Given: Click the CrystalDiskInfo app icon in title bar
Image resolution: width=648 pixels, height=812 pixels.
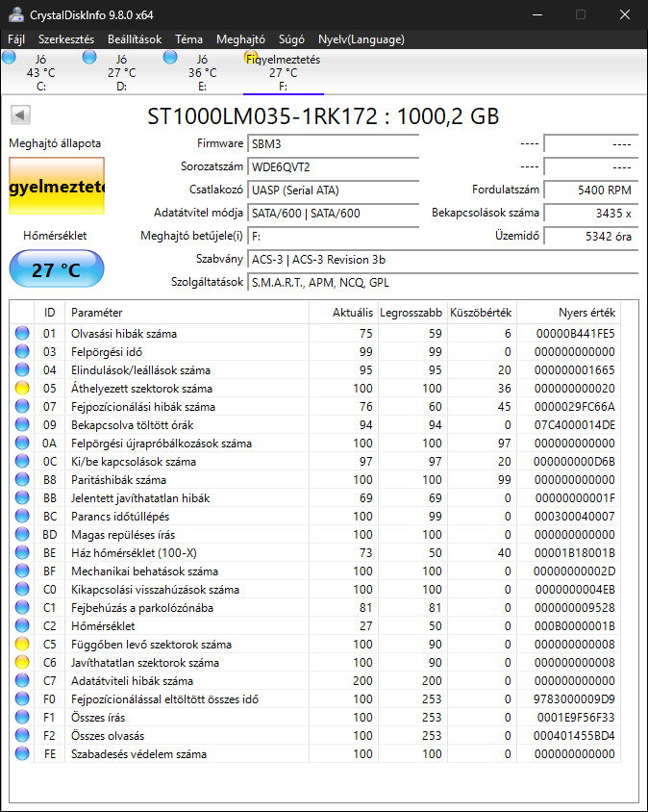Looking at the screenshot, I should [14, 14].
